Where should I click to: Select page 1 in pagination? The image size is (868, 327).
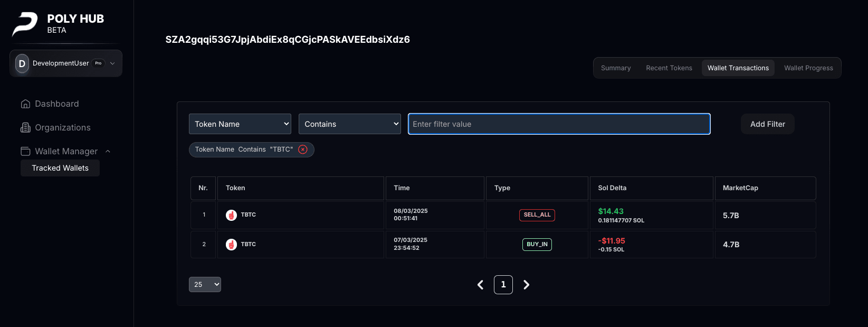[503, 285]
